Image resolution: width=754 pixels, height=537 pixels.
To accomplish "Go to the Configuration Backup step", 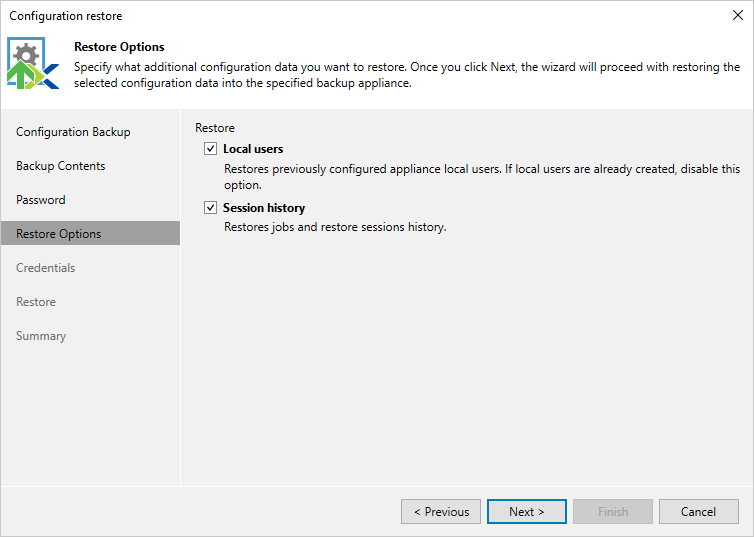I will (73, 132).
